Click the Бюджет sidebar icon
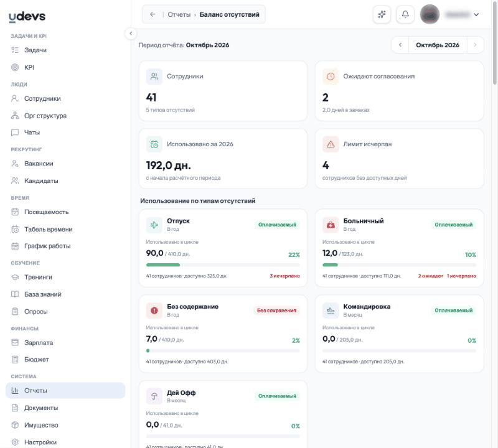This screenshot has width=498, height=448. (15, 360)
